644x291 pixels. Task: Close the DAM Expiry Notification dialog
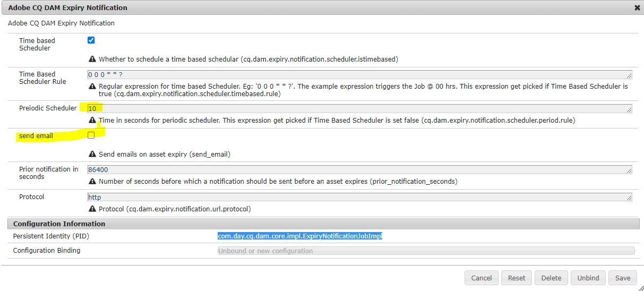coord(637,8)
